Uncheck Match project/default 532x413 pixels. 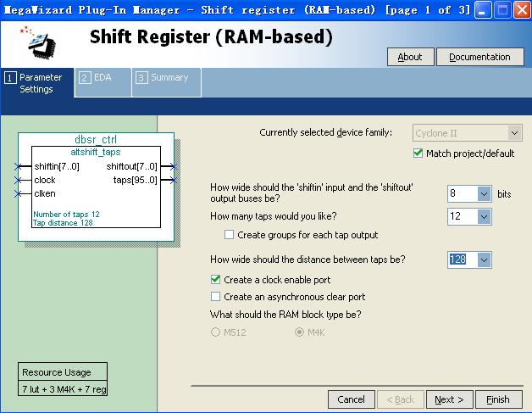click(418, 153)
